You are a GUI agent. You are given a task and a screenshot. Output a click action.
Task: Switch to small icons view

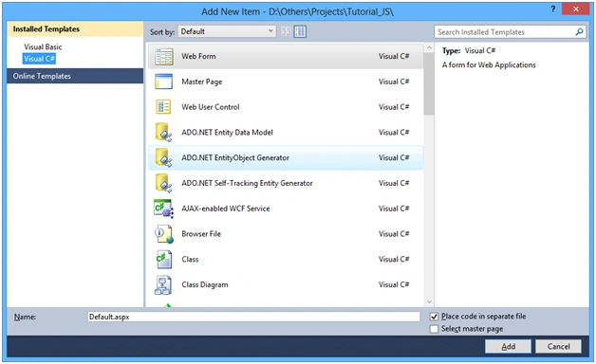286,31
